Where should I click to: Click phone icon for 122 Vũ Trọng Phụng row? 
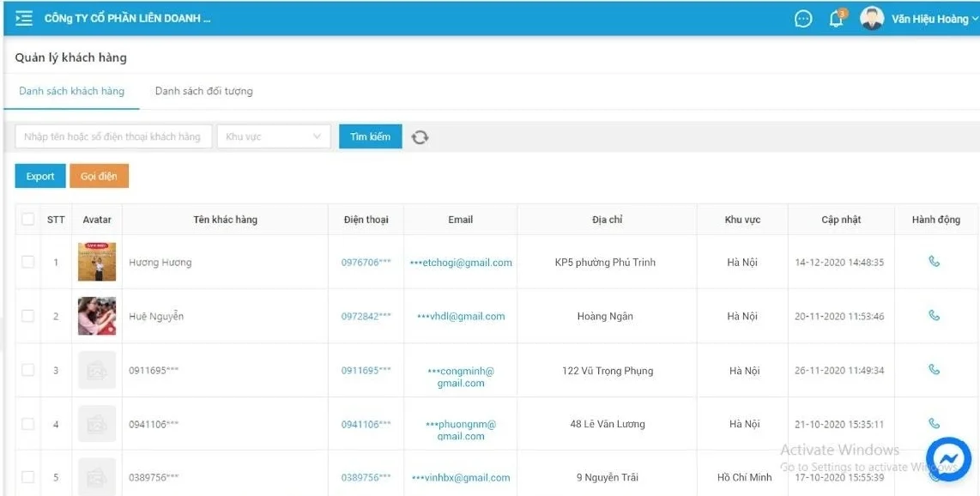coord(935,370)
